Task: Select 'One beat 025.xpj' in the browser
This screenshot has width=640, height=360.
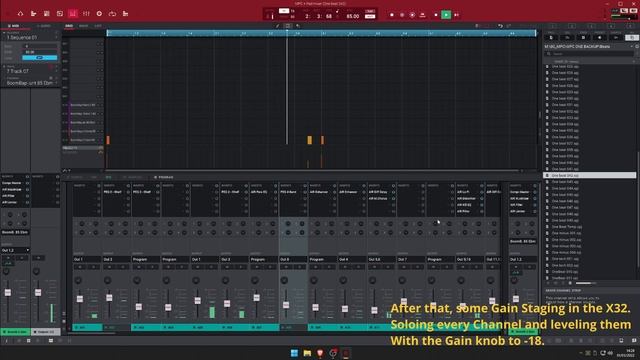Action: 565,66
